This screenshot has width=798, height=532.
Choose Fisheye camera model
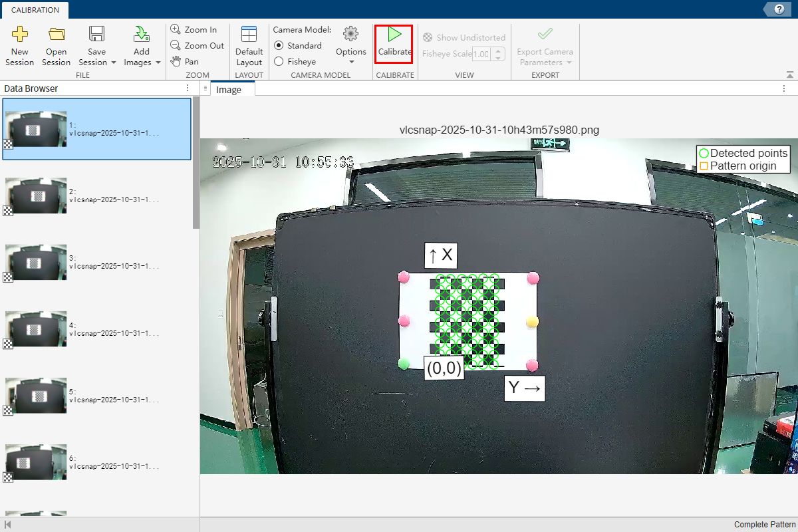(295, 61)
